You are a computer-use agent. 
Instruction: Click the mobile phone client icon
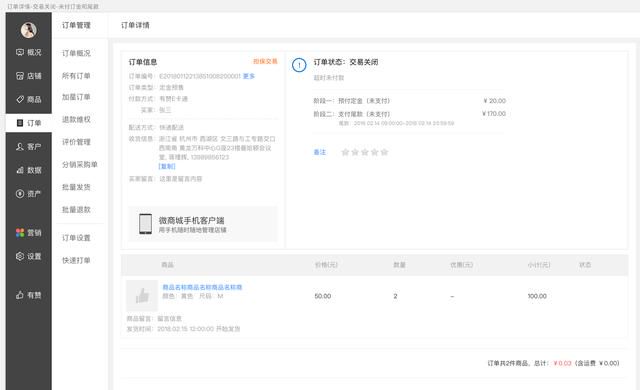(x=145, y=224)
